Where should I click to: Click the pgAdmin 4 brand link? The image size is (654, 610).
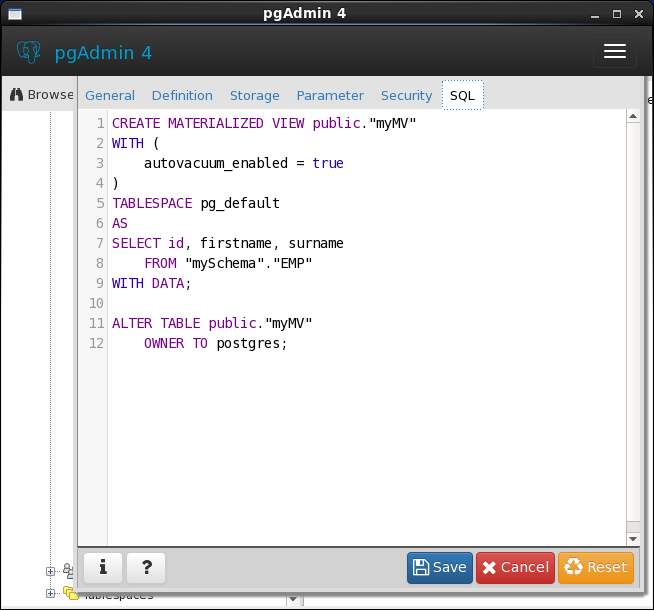(103, 53)
